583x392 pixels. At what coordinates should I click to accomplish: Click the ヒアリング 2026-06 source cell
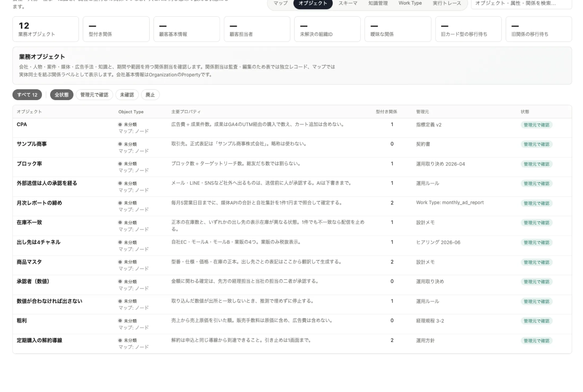pos(438,242)
